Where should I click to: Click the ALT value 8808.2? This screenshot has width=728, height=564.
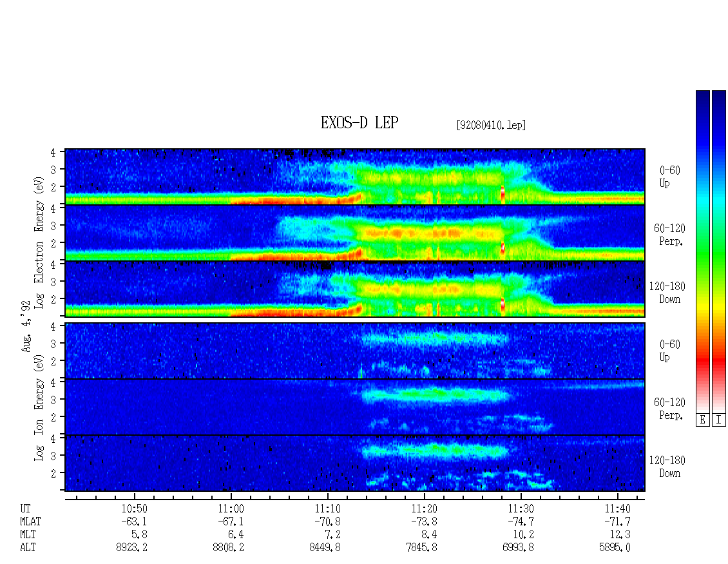[x=229, y=548]
